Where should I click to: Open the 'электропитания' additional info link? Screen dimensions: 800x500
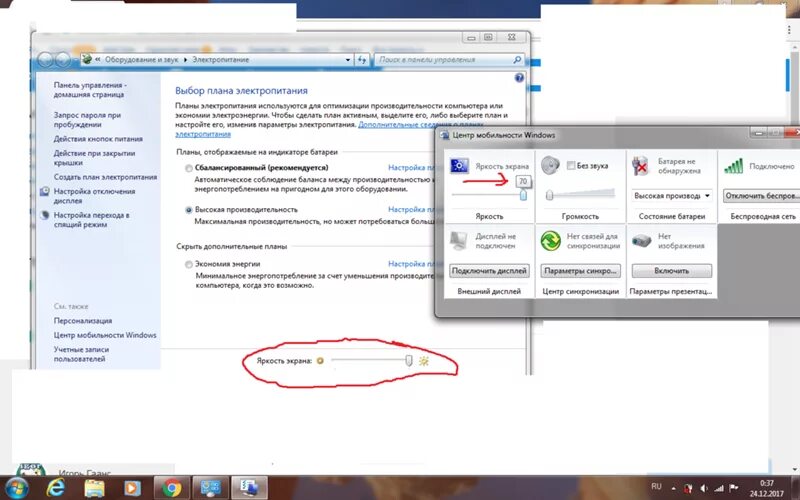pos(203,134)
